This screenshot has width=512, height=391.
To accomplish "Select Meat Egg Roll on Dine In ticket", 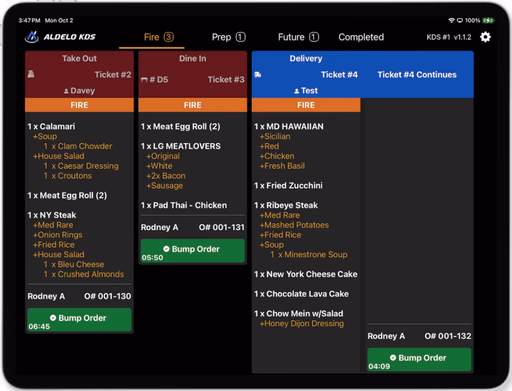I will tap(181, 127).
